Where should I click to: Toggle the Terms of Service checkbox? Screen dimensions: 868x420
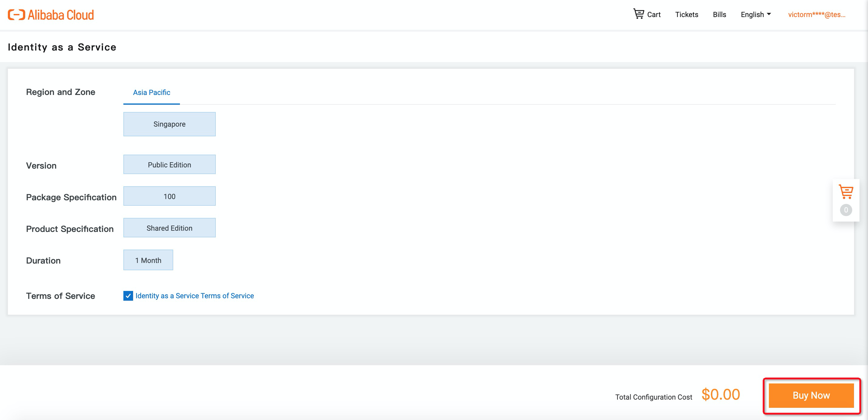click(128, 296)
